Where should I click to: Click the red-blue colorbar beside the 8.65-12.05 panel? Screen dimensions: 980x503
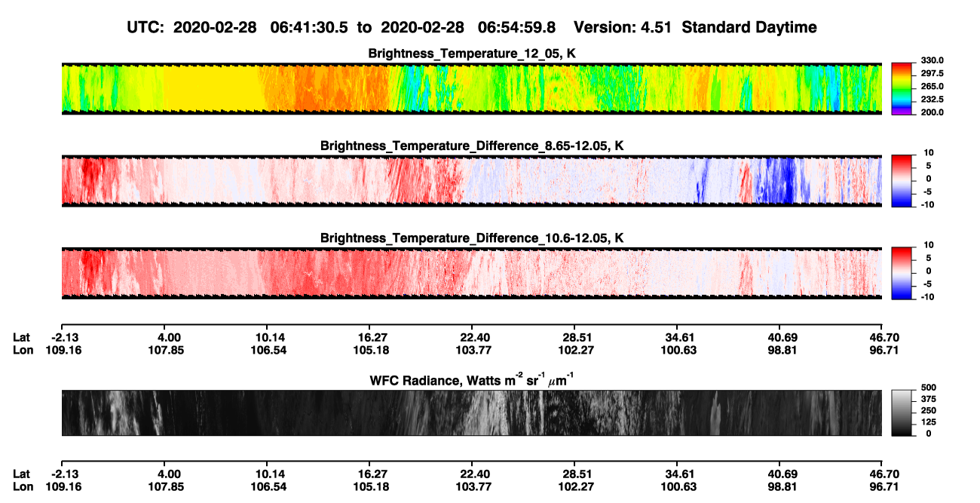coord(902,181)
